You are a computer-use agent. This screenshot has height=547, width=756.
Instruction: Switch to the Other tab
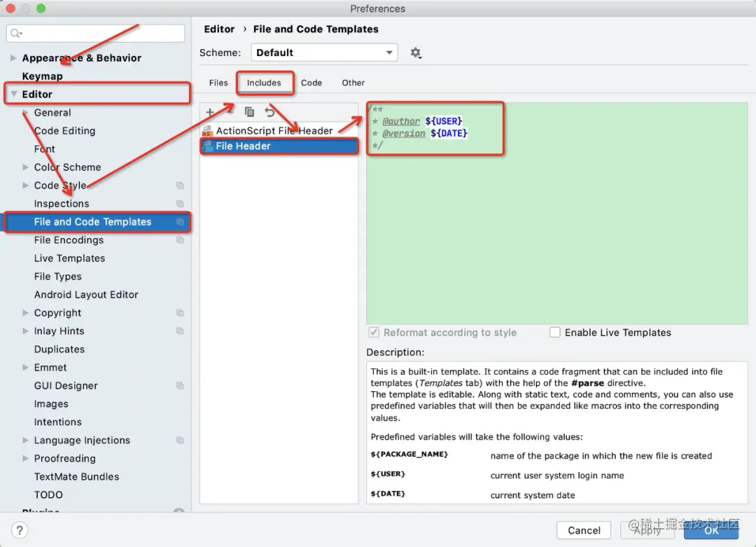(x=353, y=83)
